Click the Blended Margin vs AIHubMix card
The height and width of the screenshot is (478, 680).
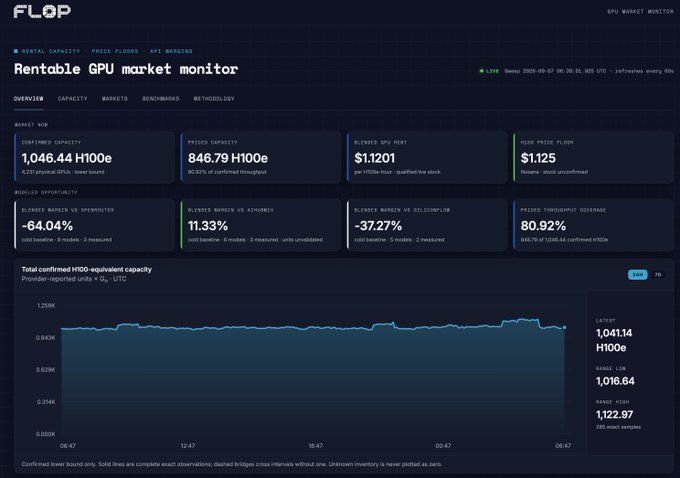[x=261, y=225]
